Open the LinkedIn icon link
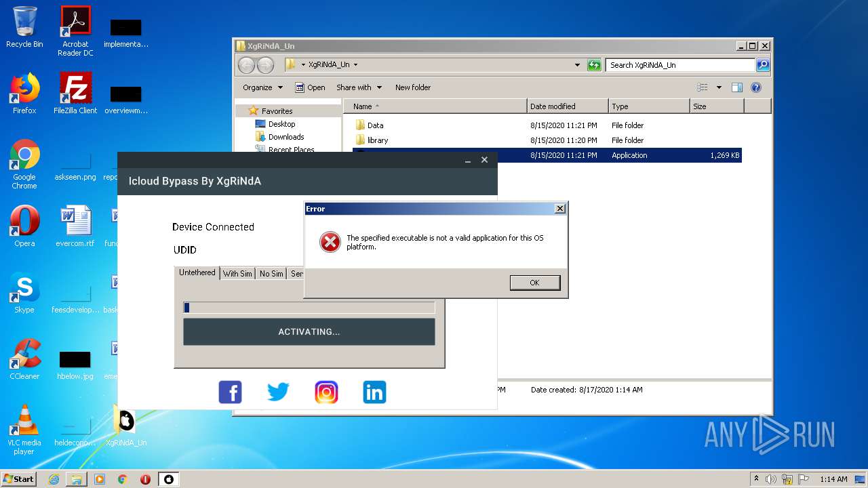The height and width of the screenshot is (488, 868). (x=374, y=392)
